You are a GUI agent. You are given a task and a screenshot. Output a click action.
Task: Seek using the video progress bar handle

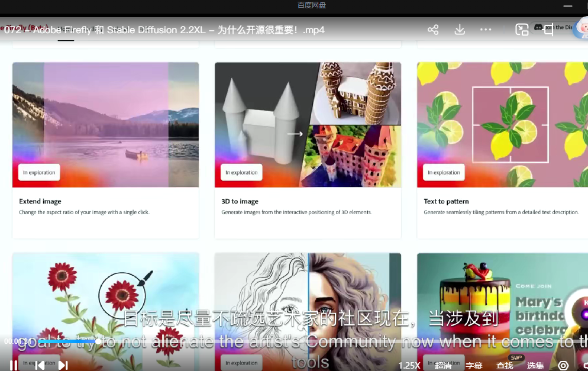click(x=98, y=341)
